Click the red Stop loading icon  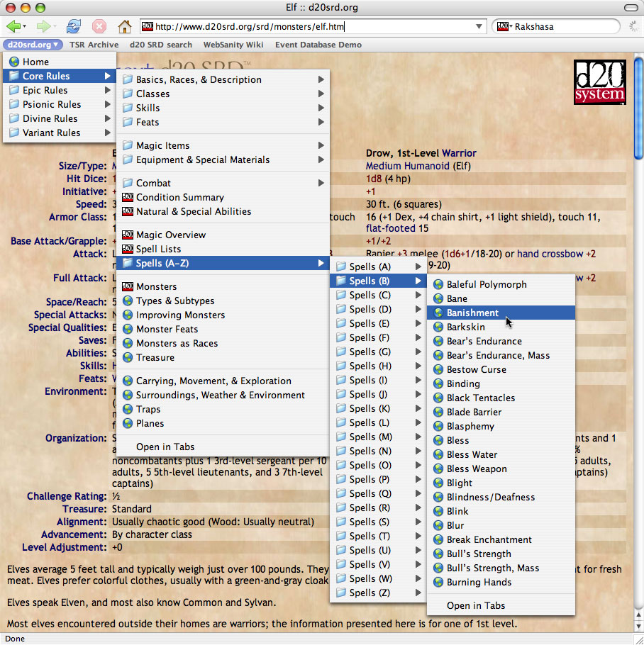tap(99, 27)
